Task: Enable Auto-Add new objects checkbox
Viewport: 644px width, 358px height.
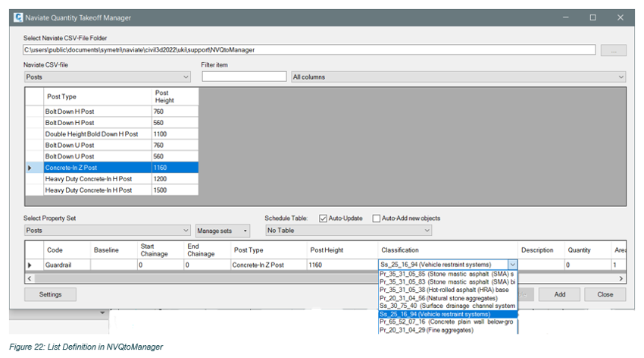Action: coord(377,218)
